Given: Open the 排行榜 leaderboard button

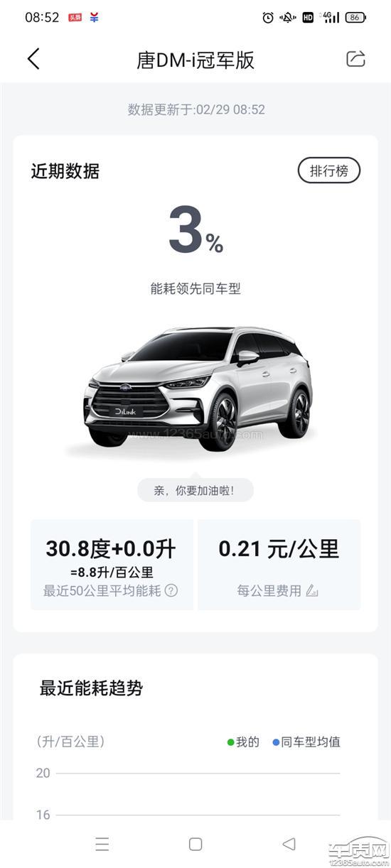Looking at the screenshot, I should [328, 170].
